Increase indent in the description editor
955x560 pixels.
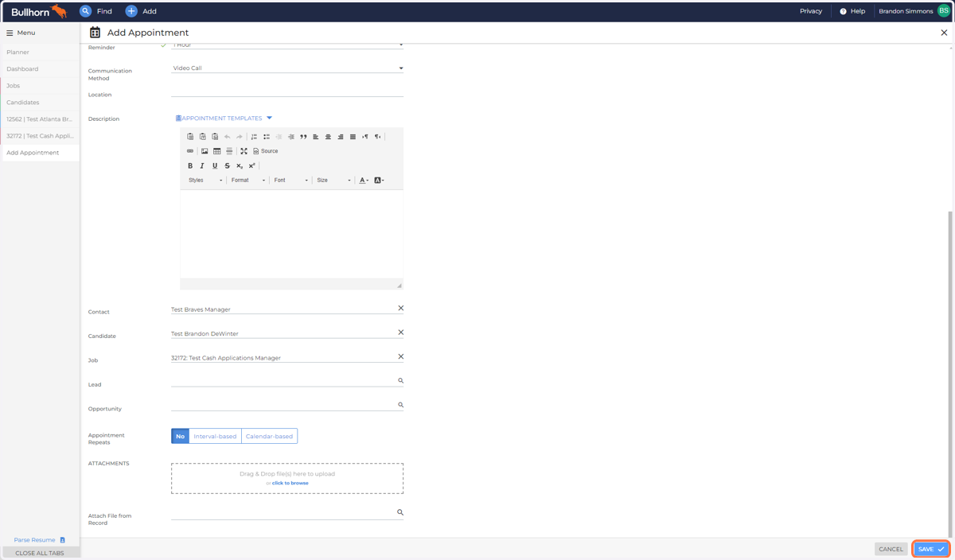coord(291,137)
